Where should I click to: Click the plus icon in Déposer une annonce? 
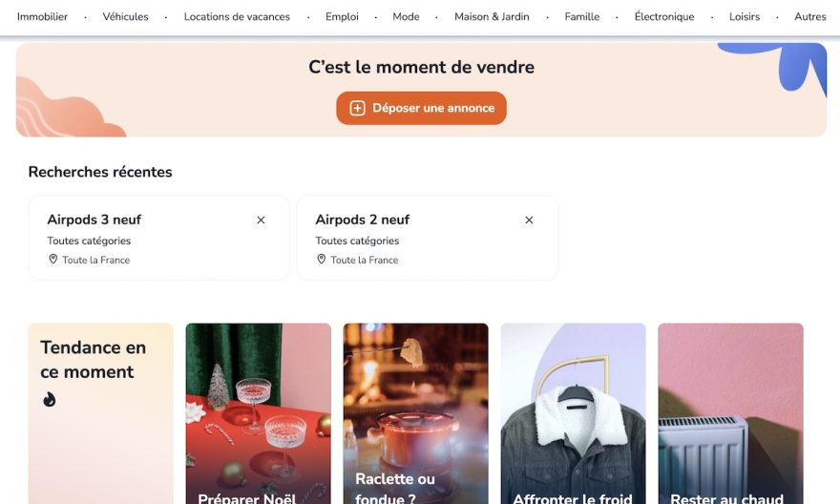357,108
